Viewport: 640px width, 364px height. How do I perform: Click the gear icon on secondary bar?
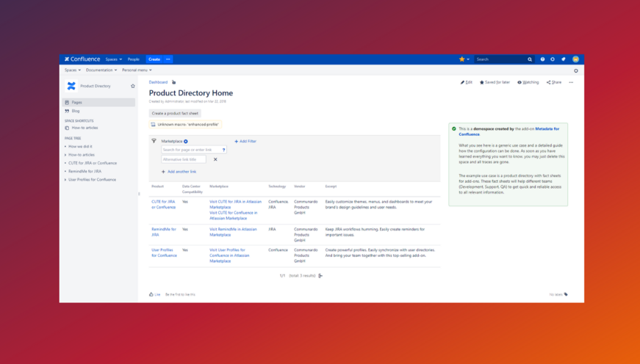(576, 71)
